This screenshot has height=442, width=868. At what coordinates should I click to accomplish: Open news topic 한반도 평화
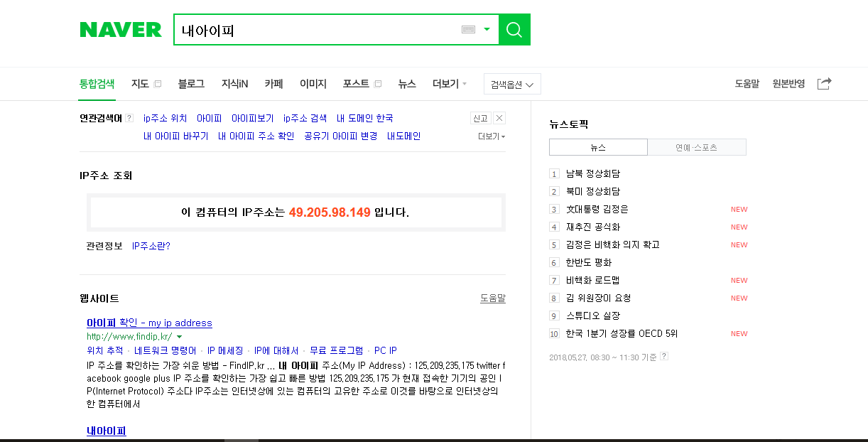coord(589,262)
